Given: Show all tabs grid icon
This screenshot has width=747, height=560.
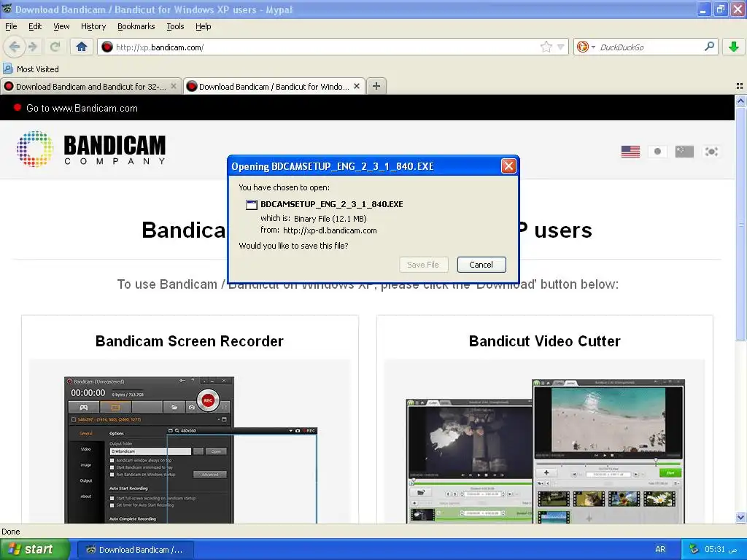Looking at the screenshot, I should [x=740, y=86].
